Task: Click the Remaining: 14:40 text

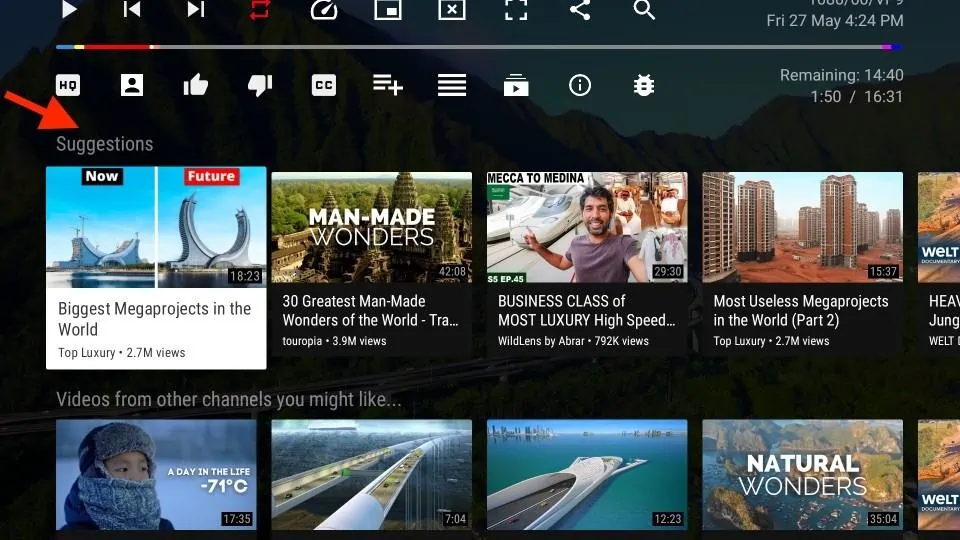Action: pyautogui.click(x=841, y=75)
